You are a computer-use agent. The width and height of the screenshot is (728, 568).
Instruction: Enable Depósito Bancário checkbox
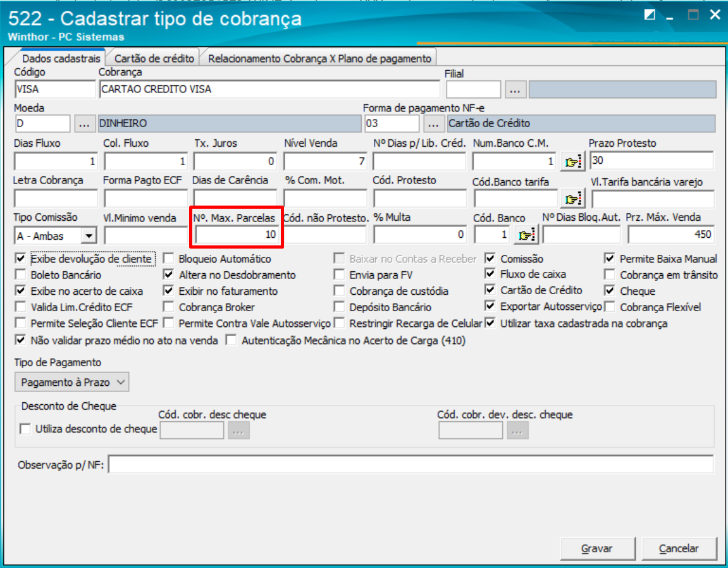[340, 307]
